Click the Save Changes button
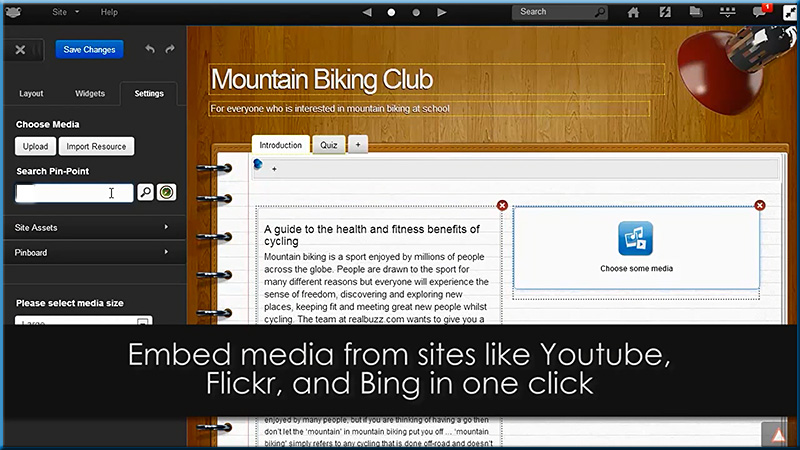The width and height of the screenshot is (800, 450). (89, 49)
